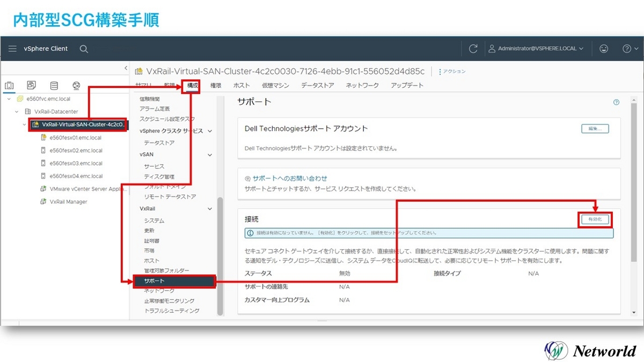The width and height of the screenshot is (644, 362).
Task: Open VxRail 市場 page
Action: (149, 250)
